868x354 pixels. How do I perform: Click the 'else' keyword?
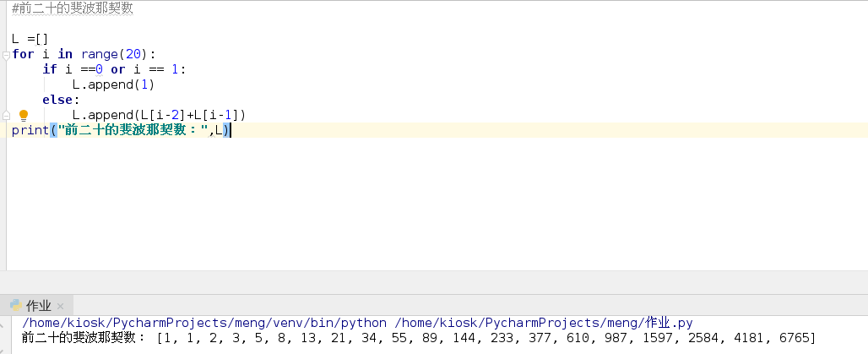57,100
